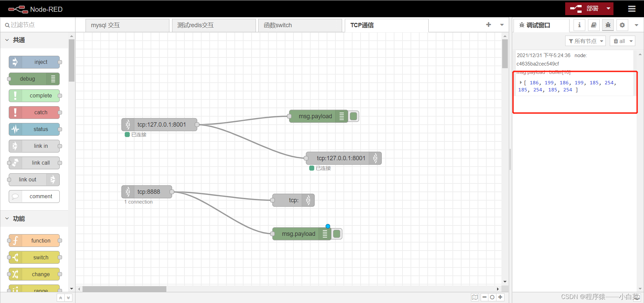Viewport: 644px width, 303px height.
Task: Open the sidebar tabs dropdown arrow
Action: pos(636,25)
